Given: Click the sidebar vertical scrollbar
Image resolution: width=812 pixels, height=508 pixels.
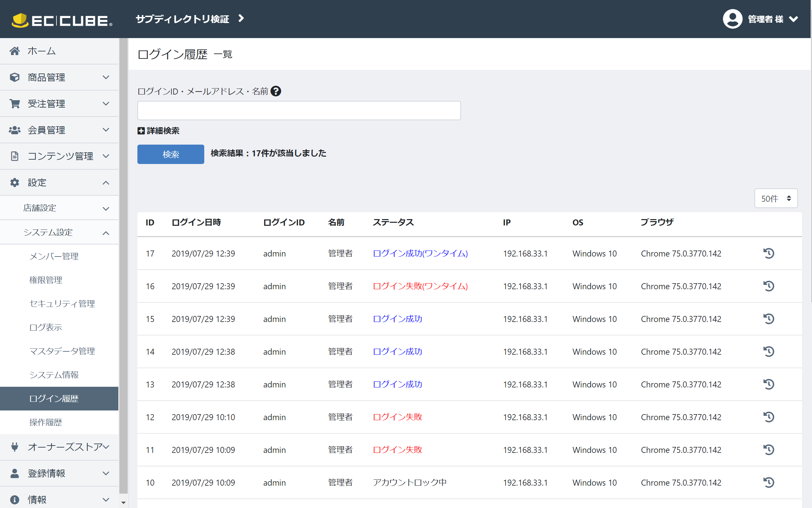Looking at the screenshot, I should click(x=123, y=266).
